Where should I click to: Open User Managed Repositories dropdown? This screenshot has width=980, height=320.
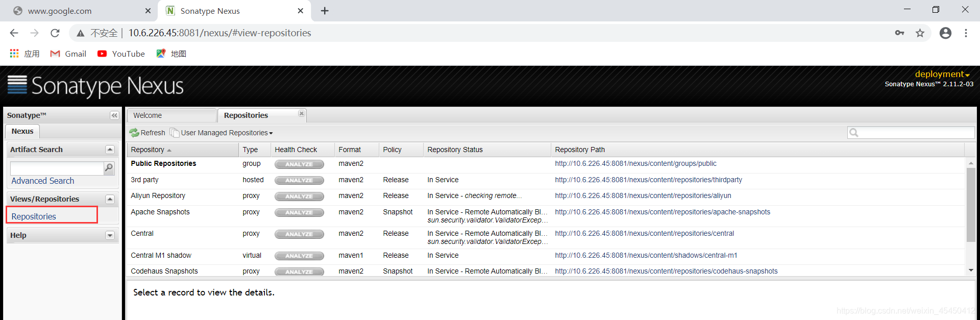tap(223, 133)
